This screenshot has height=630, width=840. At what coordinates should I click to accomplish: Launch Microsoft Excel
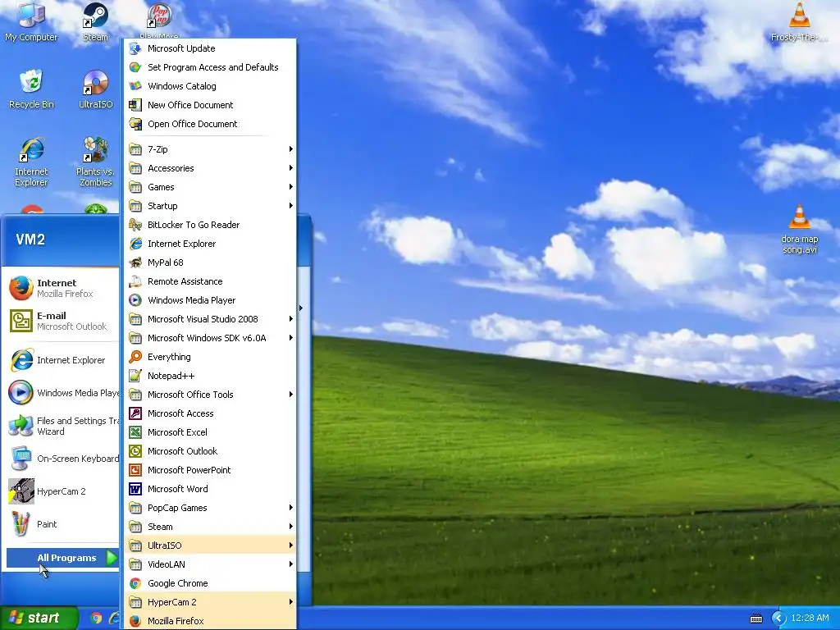click(x=210, y=432)
